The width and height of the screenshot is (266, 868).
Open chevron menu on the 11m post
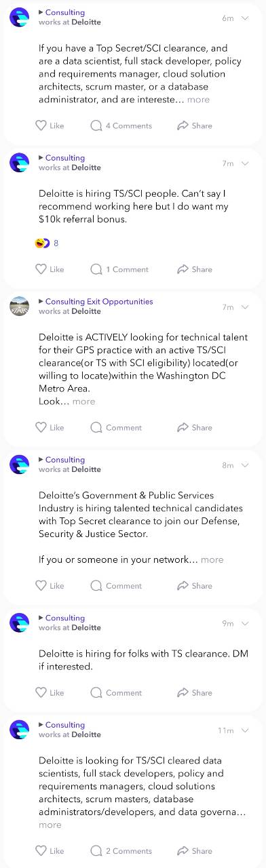point(246,730)
